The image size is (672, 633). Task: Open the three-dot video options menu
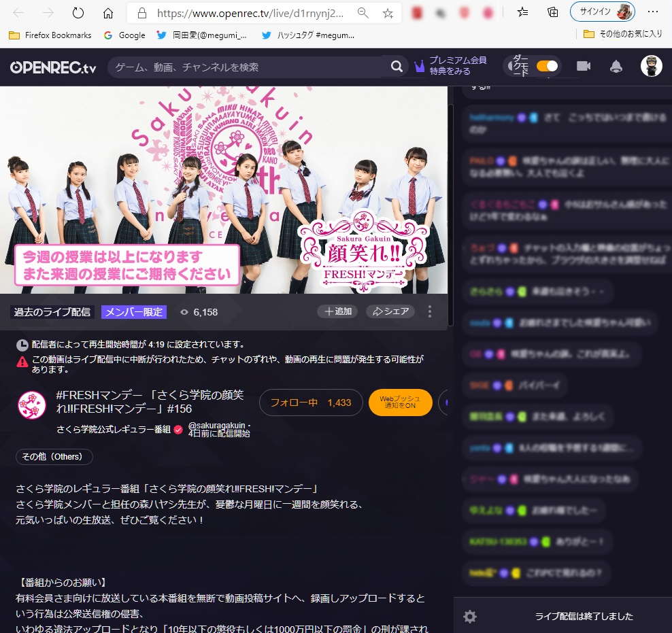click(x=430, y=311)
